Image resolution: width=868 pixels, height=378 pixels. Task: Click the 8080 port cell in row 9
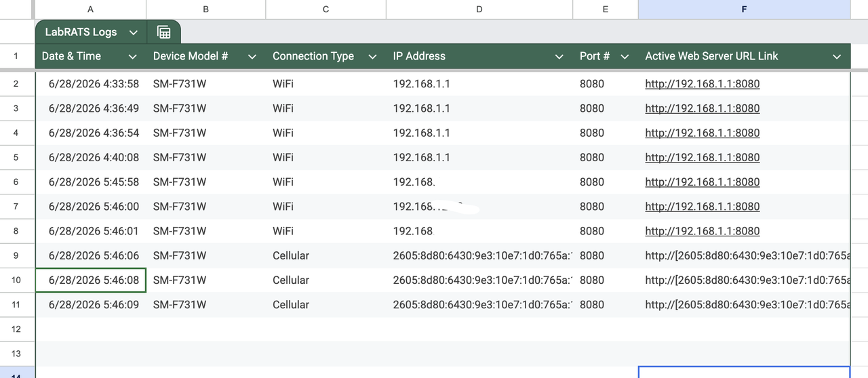click(x=605, y=255)
